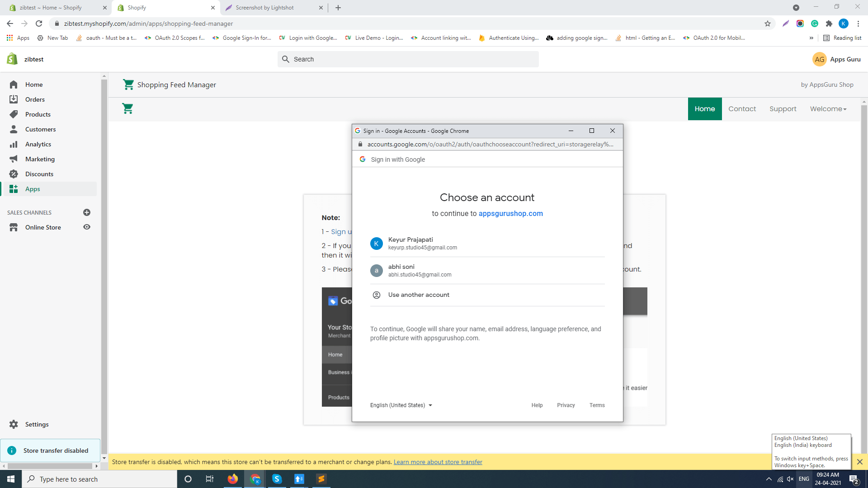Viewport: 868px width, 488px height.
Task: Select Use another account option
Action: 419,295
